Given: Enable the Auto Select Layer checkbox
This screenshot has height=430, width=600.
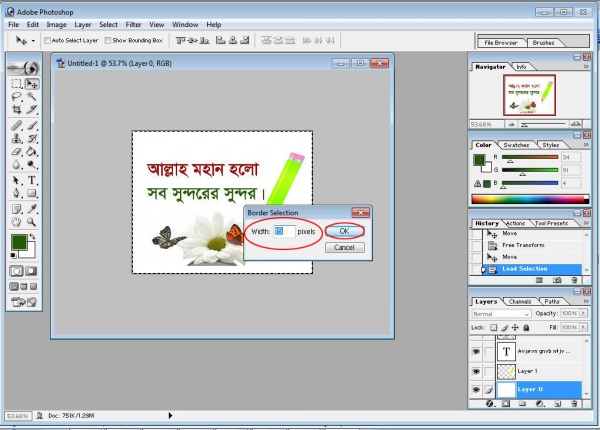Looking at the screenshot, I should tap(47, 40).
